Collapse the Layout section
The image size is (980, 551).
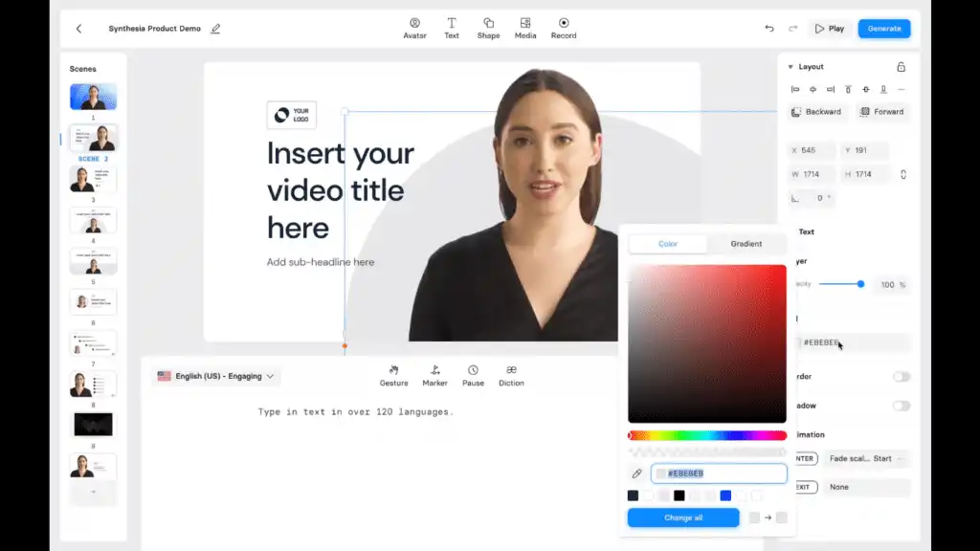pyautogui.click(x=791, y=67)
